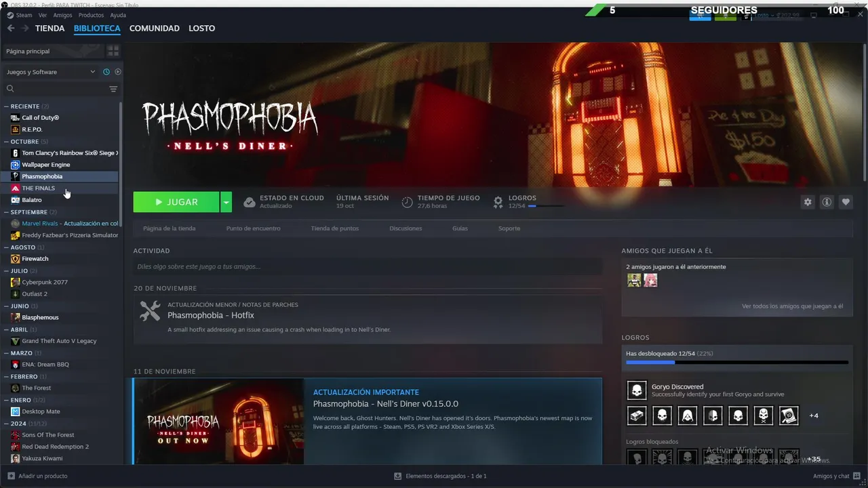Select THE FINALS in library list
Image resolution: width=868 pixels, height=488 pixels.
click(38, 188)
